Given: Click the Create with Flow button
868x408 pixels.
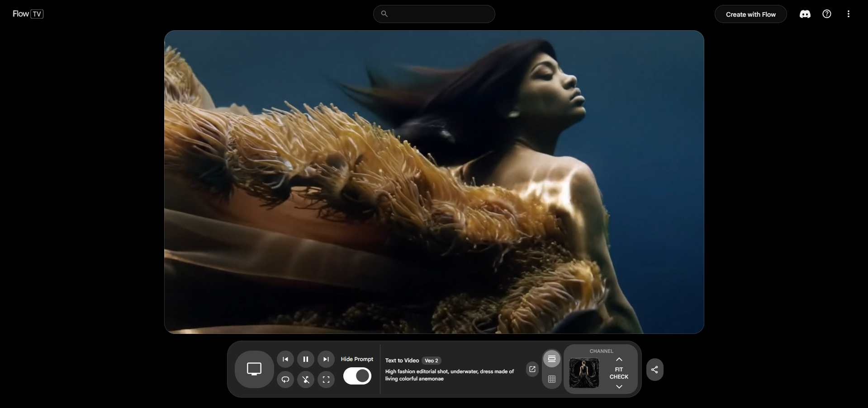Looking at the screenshot, I should (750, 14).
